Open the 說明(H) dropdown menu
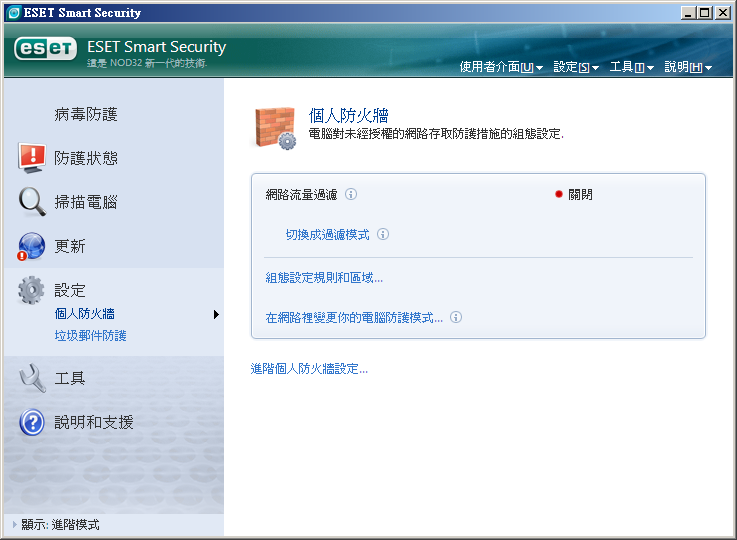This screenshot has width=737, height=540. (x=688, y=67)
